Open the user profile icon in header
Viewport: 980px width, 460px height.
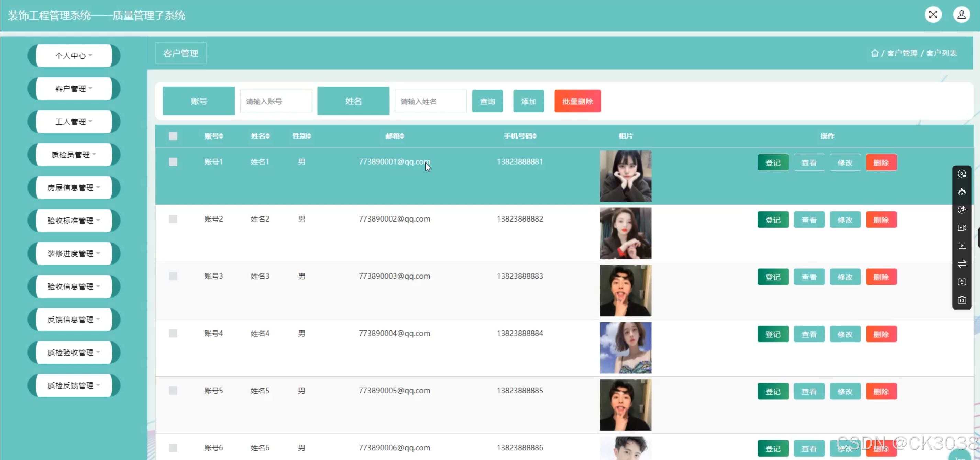961,15
